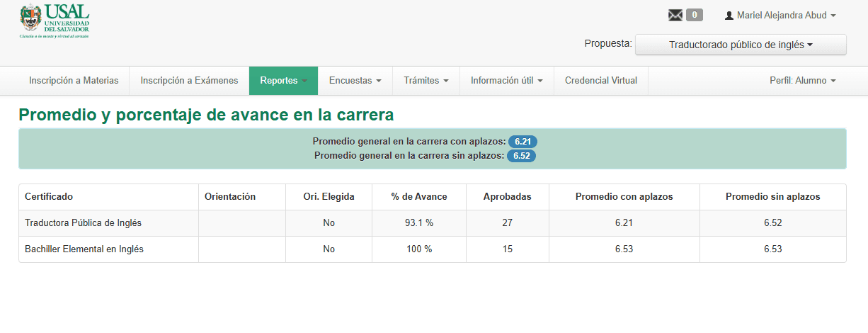This screenshot has width=868, height=333.
Task: Expand the Reportes menu
Action: click(x=283, y=81)
